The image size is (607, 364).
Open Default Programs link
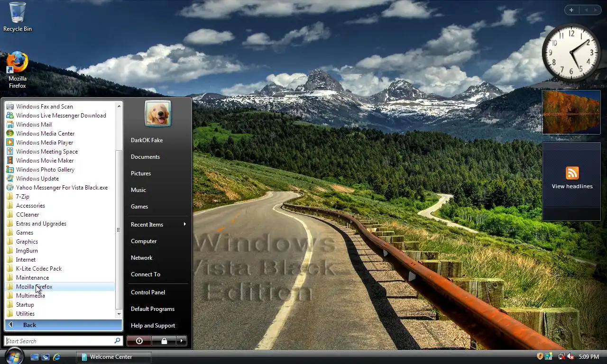click(153, 309)
